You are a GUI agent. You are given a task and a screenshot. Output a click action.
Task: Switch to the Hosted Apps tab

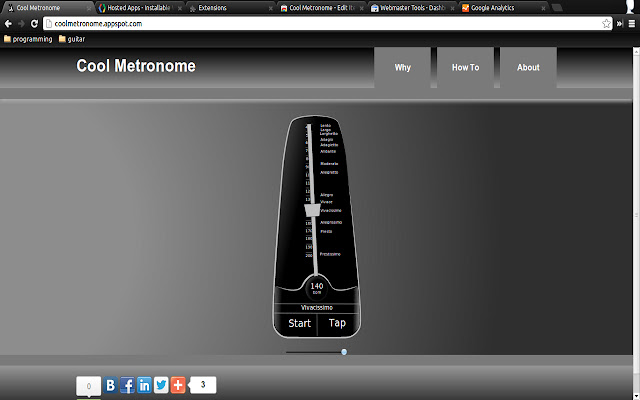[x=139, y=8]
